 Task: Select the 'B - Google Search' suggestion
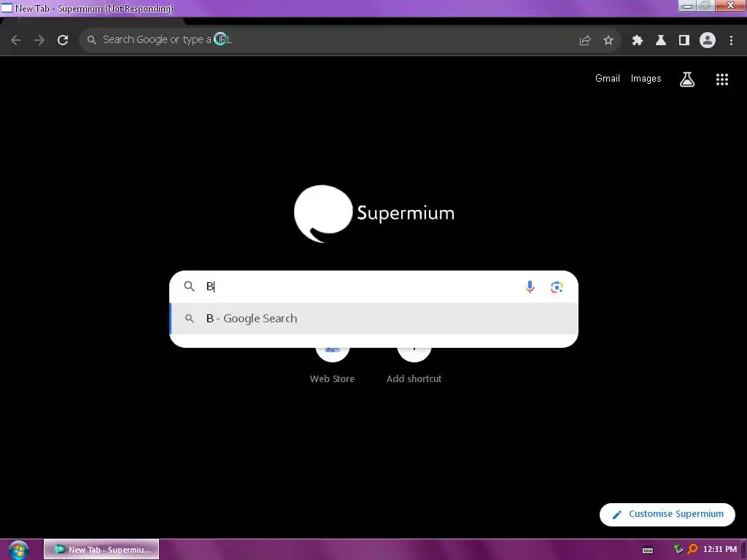point(374,319)
